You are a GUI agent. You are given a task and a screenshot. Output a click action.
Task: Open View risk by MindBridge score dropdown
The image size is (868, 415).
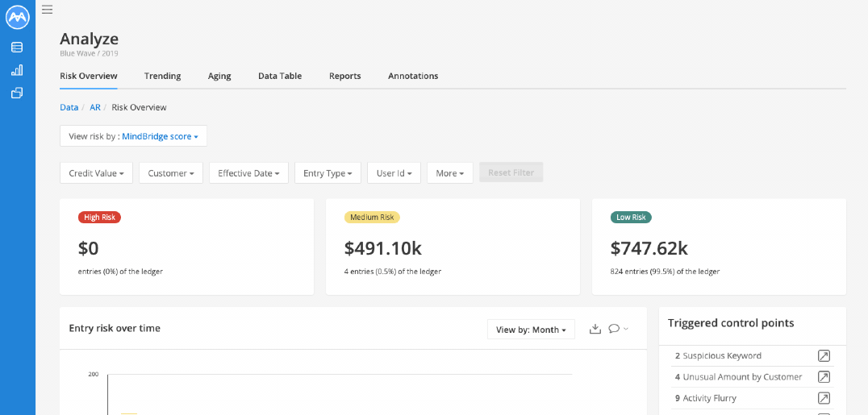[133, 136]
